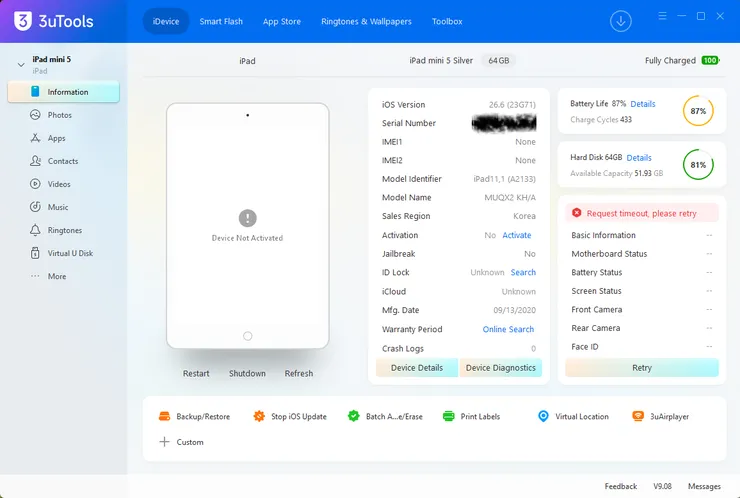The width and height of the screenshot is (740, 498).
Task: Open Print Labels tool
Action: pyautogui.click(x=471, y=416)
